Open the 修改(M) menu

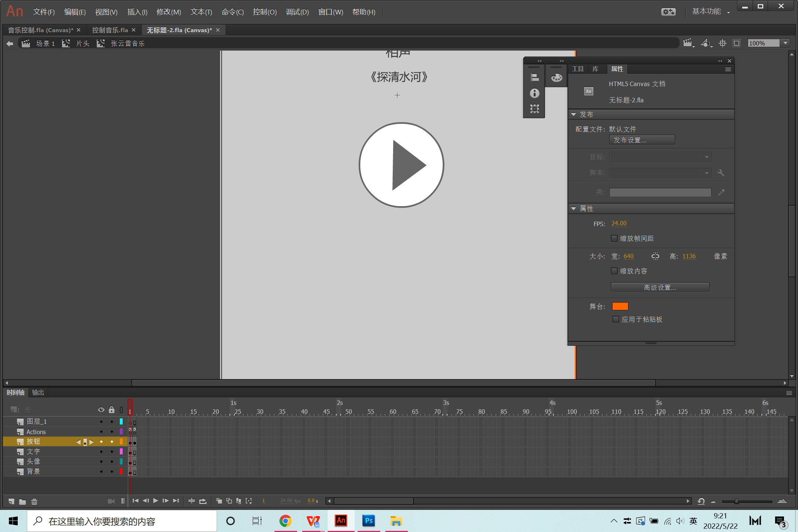(x=168, y=12)
